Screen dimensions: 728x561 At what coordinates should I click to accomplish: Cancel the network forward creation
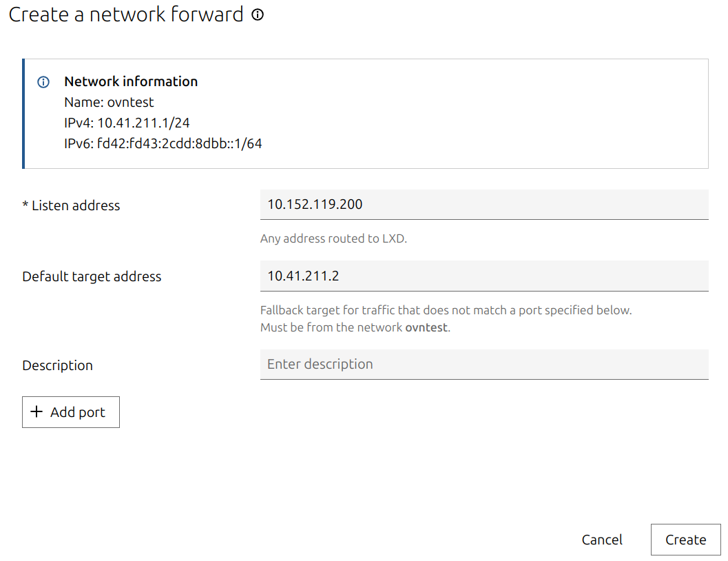coord(601,540)
